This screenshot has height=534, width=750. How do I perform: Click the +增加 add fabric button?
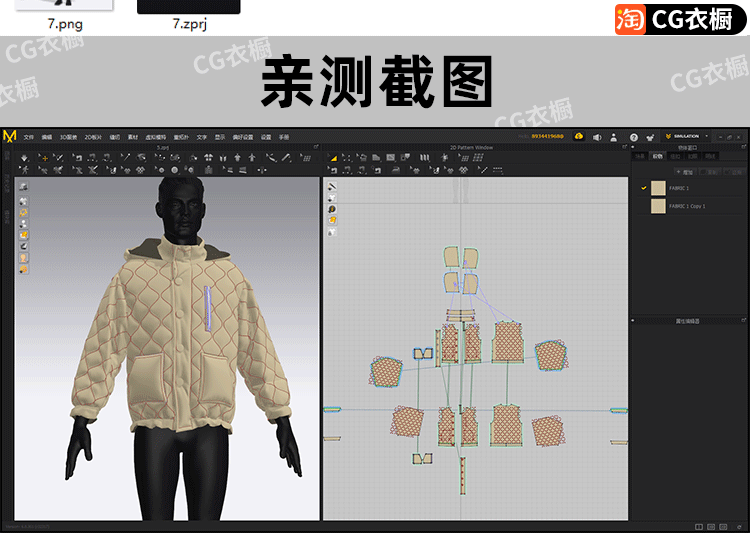pos(684,172)
